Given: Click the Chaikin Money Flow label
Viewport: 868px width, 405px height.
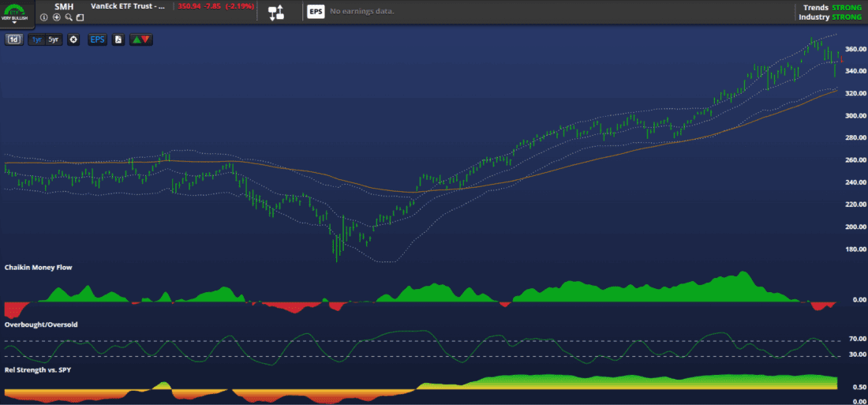Looking at the screenshot, I should (38, 268).
